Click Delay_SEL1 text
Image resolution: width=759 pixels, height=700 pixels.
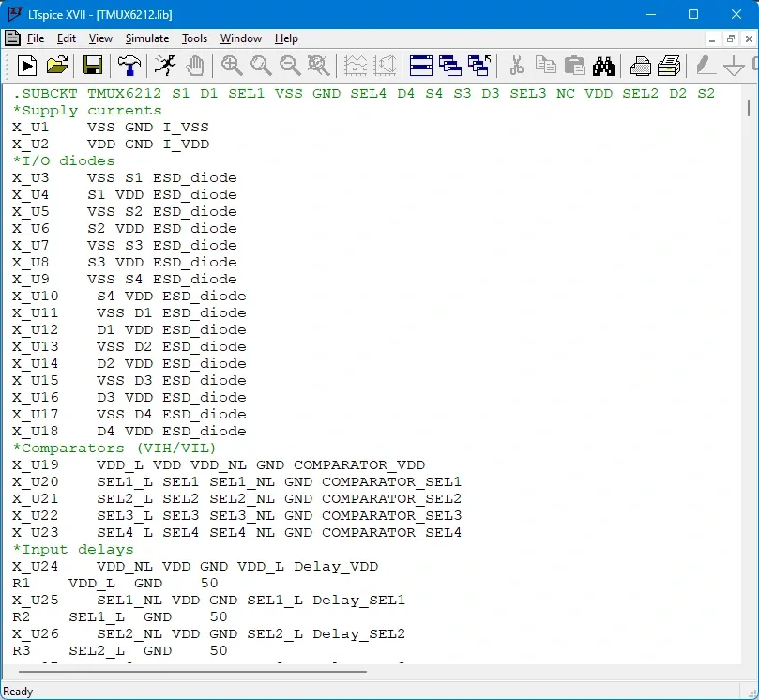pyautogui.click(x=358, y=601)
